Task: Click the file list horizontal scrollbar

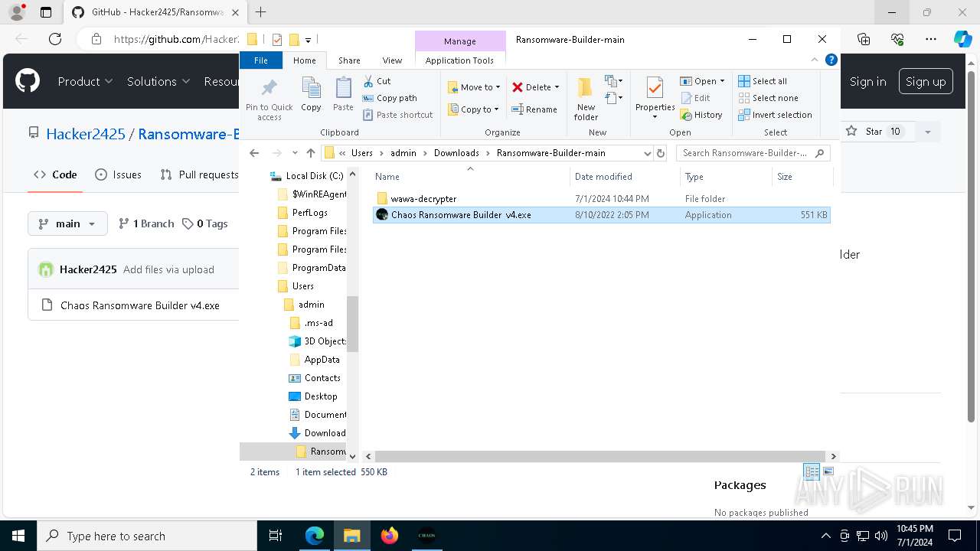Action: [600, 456]
